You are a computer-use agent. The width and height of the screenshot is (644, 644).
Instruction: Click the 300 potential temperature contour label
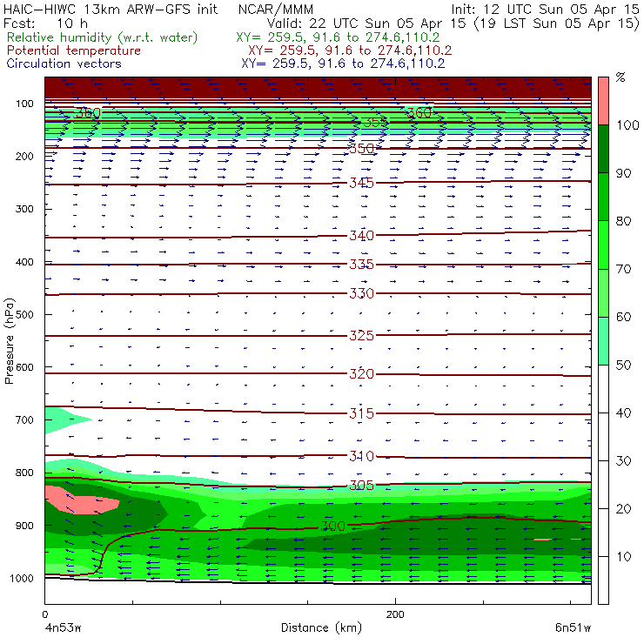(332, 526)
